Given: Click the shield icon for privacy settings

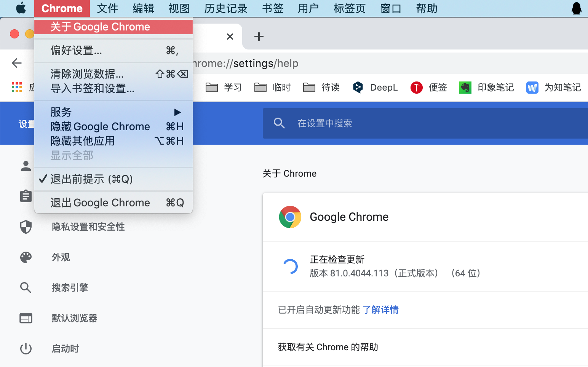Looking at the screenshot, I should (x=26, y=227).
